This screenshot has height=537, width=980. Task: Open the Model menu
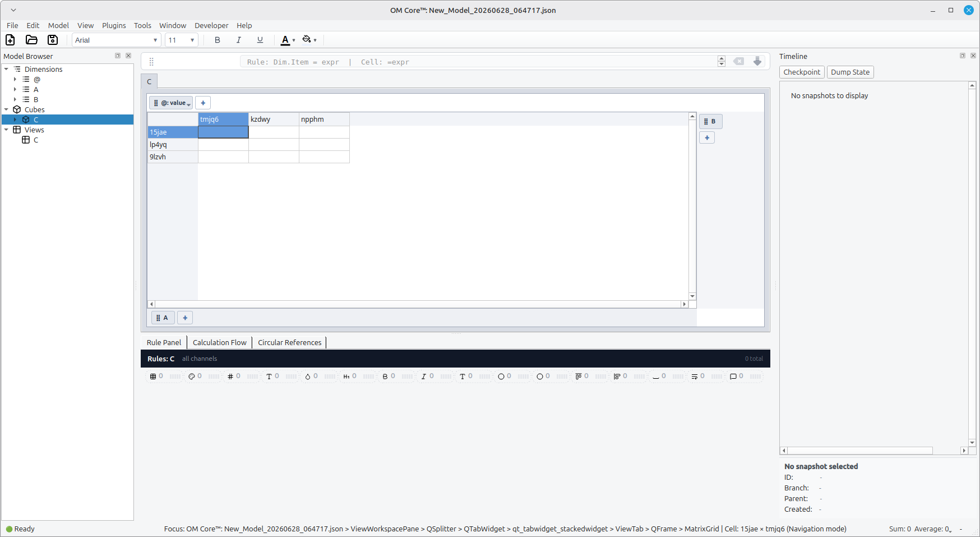tap(58, 25)
